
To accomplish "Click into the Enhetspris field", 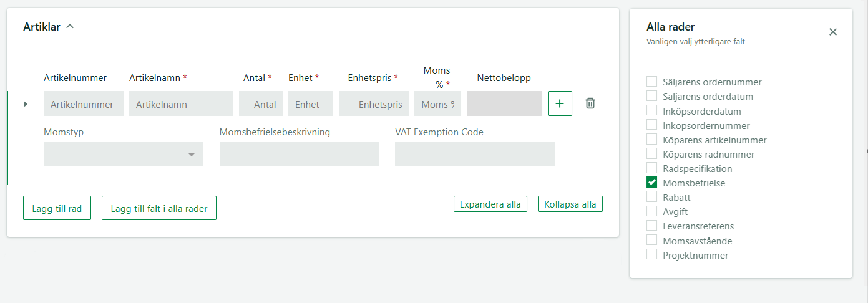I will point(374,103).
